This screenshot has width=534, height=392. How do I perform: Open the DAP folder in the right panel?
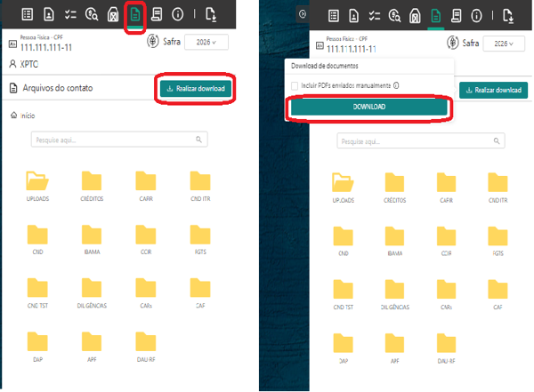point(343,348)
